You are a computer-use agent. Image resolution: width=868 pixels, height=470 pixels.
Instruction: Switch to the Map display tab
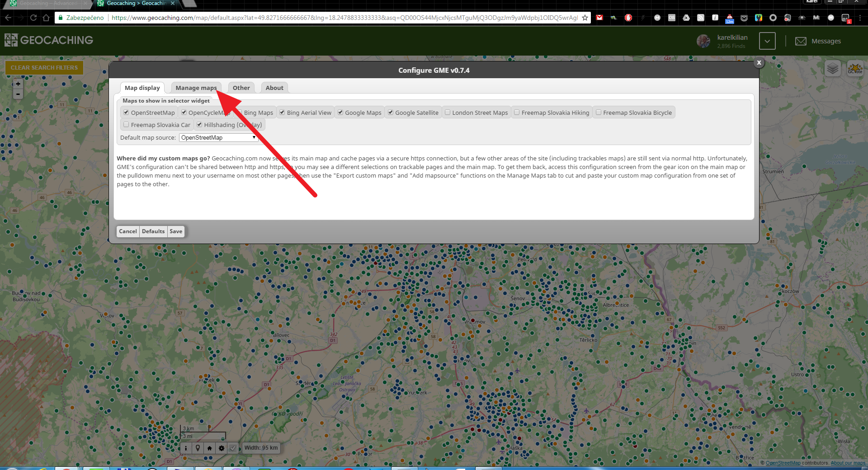(142, 88)
